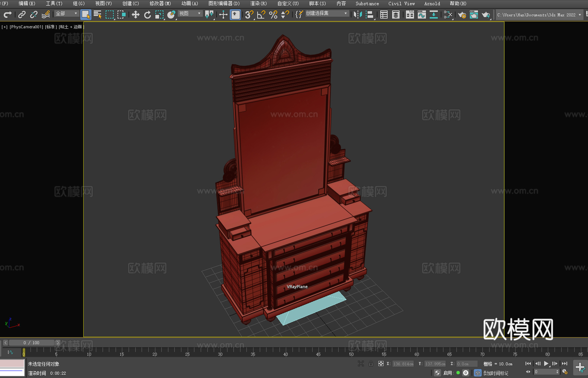Click the Align tool icon

pos(370,14)
